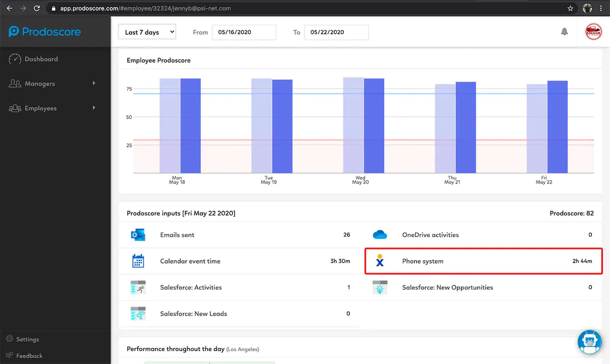
Task: Click the Salesforce New Opportunities lightbulb icon
Action: pyautogui.click(x=380, y=288)
